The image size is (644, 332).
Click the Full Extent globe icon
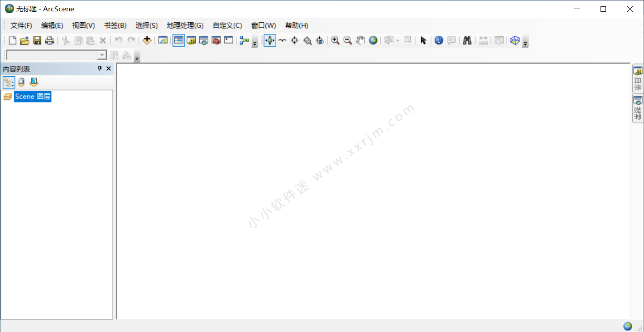click(373, 40)
